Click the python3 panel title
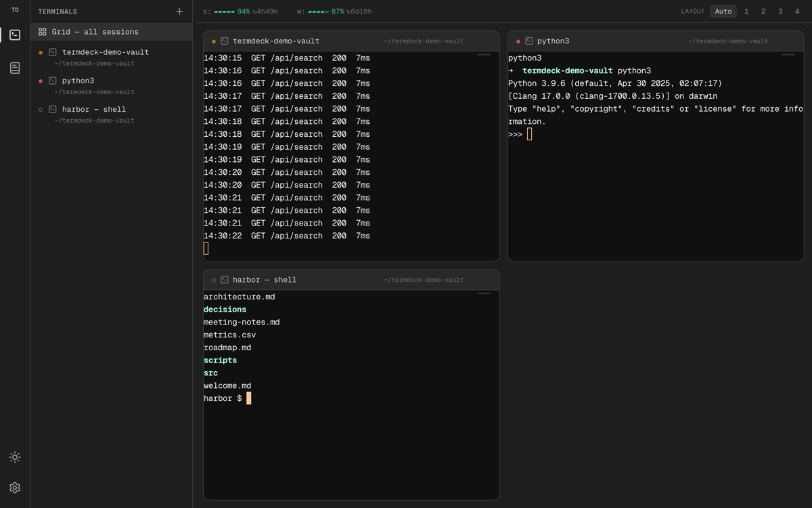This screenshot has height=508, width=812. (x=553, y=41)
